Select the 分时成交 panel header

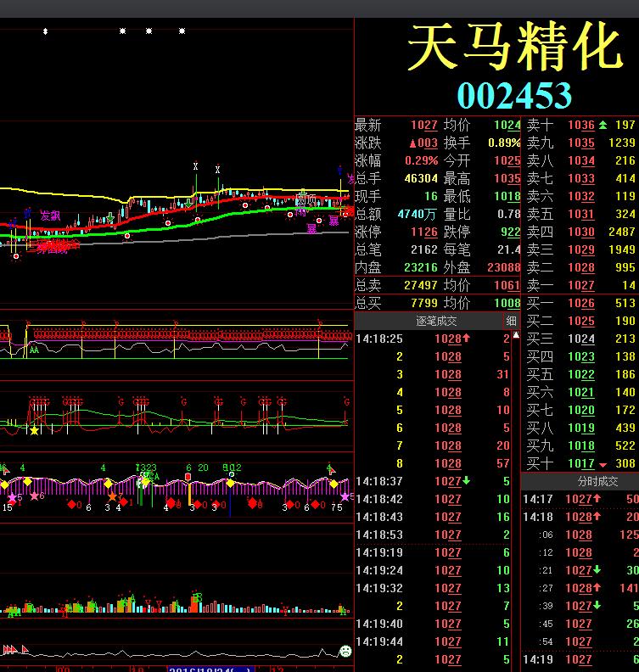(x=597, y=481)
